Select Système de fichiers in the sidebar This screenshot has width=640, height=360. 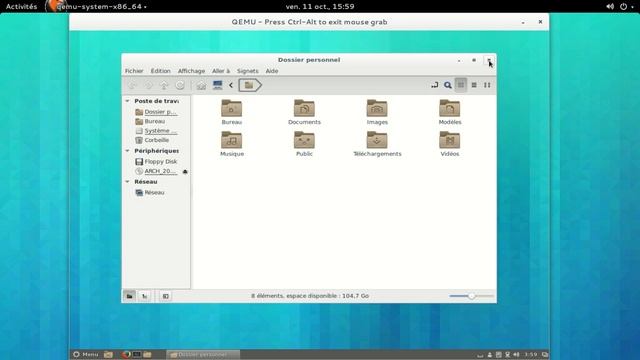[156, 131]
